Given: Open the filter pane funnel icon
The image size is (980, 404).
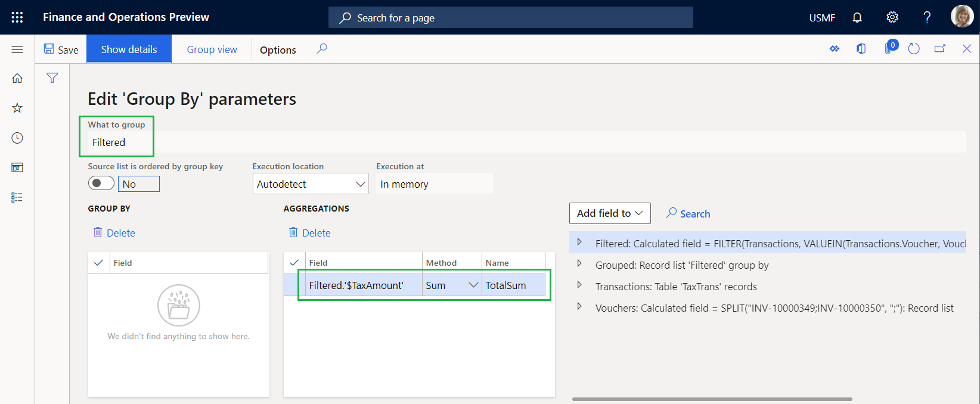Looking at the screenshot, I should click(52, 78).
